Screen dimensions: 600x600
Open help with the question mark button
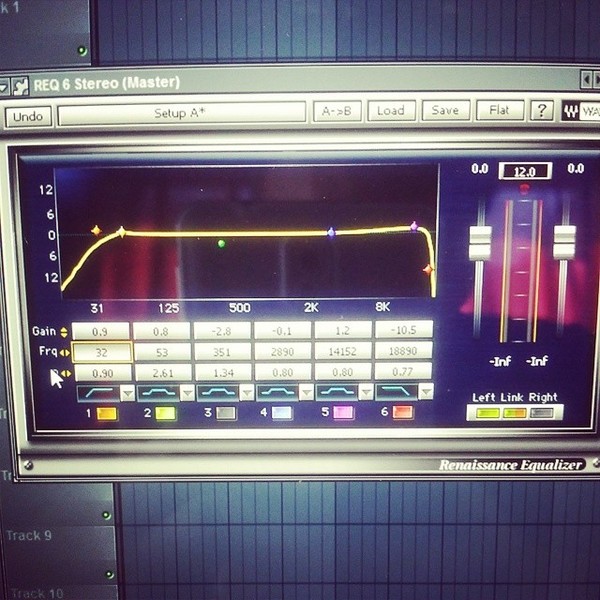click(541, 111)
